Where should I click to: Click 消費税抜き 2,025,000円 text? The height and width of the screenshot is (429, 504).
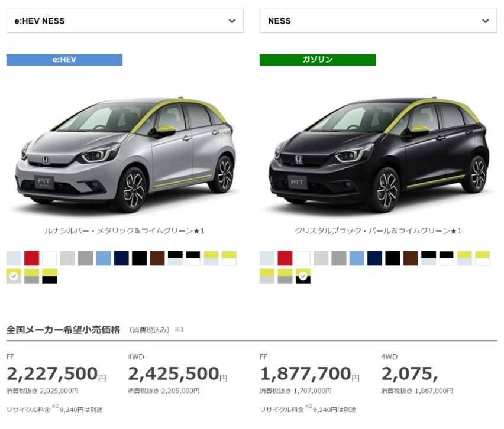42,391
